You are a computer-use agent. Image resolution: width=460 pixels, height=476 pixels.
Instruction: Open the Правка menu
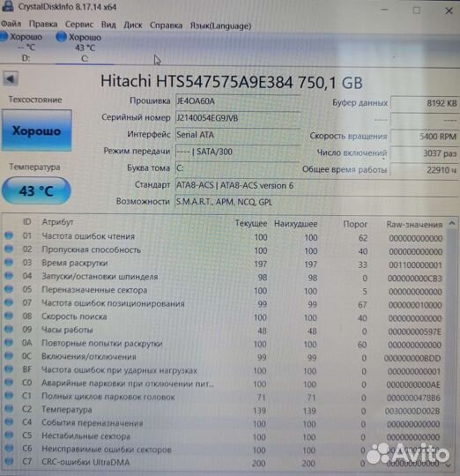coord(43,24)
